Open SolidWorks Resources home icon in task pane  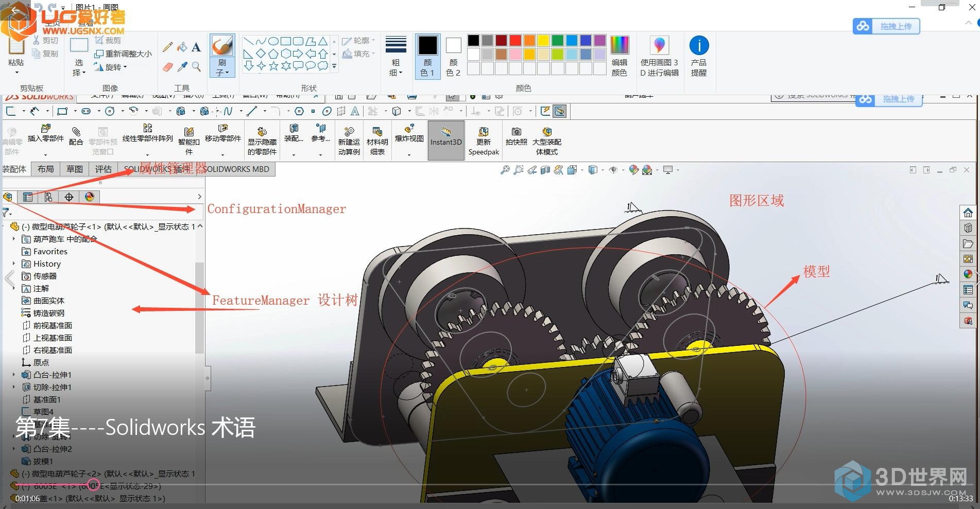pos(968,213)
